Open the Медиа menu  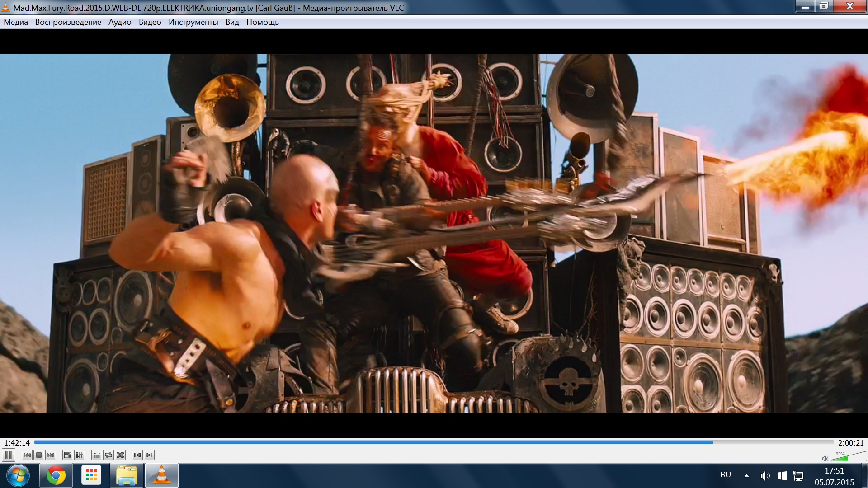(16, 22)
